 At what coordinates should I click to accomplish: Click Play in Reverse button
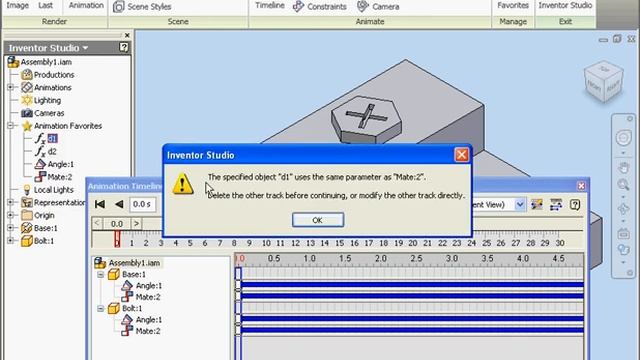[119, 204]
